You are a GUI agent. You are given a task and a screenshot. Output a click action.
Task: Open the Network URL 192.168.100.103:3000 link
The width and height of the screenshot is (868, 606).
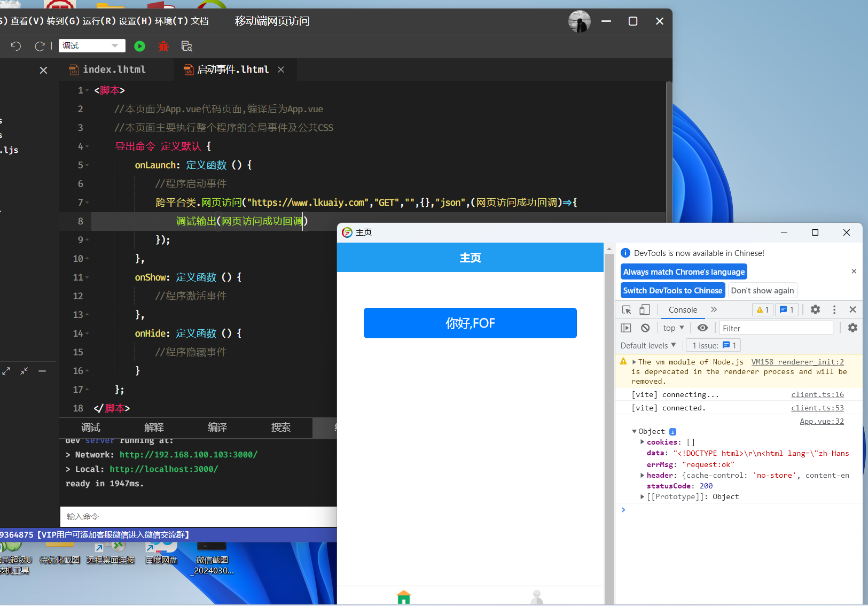click(x=189, y=455)
